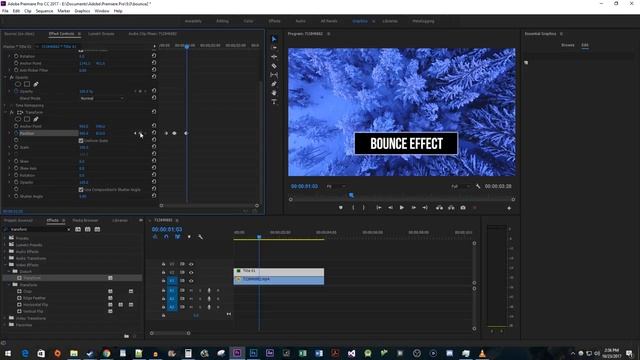Select the Selection tool arrow
Viewport: 640px width, 360px height.
click(274, 39)
